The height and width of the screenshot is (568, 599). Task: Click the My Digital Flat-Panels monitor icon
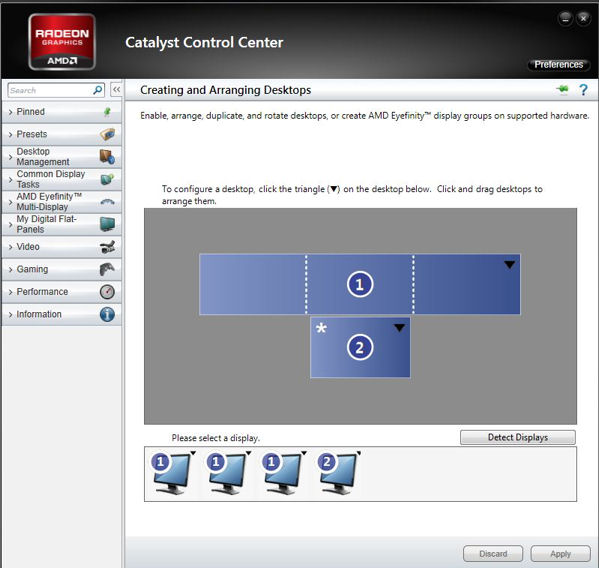pos(107,224)
